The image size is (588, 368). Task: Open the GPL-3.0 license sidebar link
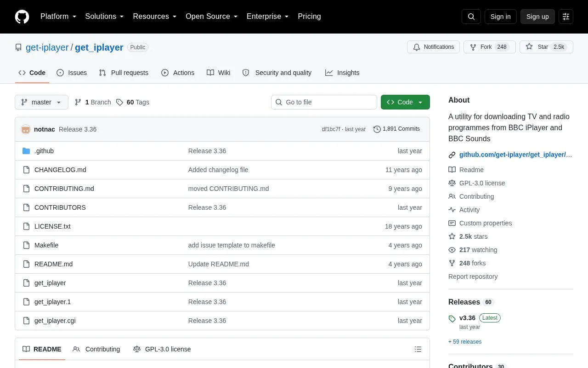[477, 183]
